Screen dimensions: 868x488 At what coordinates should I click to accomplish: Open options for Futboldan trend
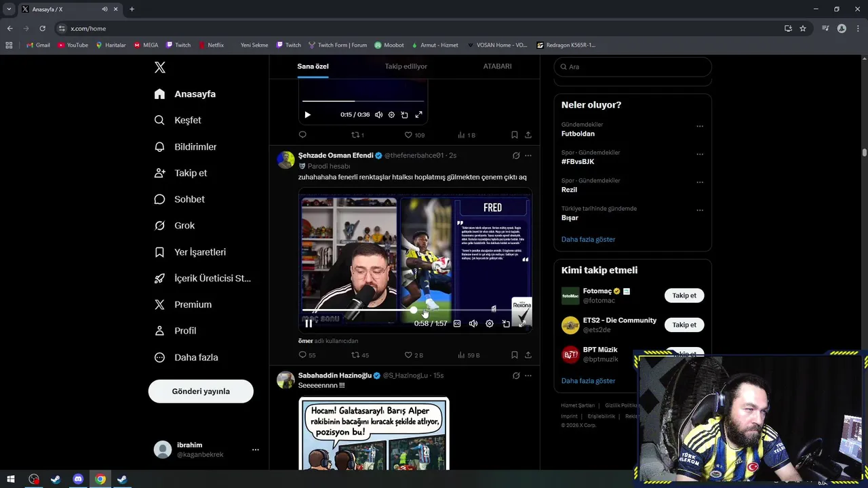click(700, 126)
